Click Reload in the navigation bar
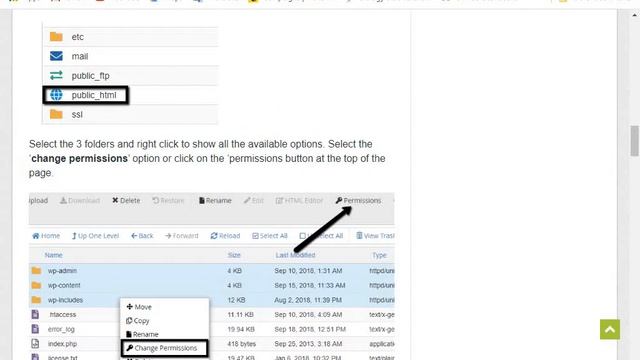The width and height of the screenshot is (640, 360). 225,236
